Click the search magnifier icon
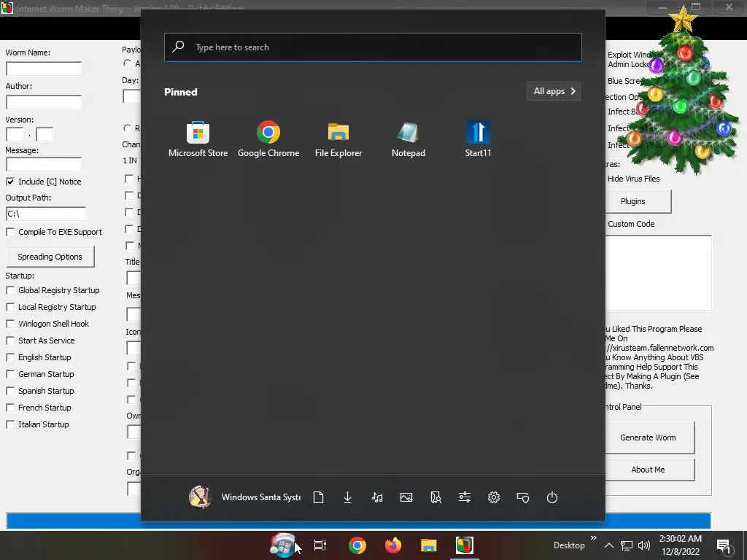 pos(178,47)
